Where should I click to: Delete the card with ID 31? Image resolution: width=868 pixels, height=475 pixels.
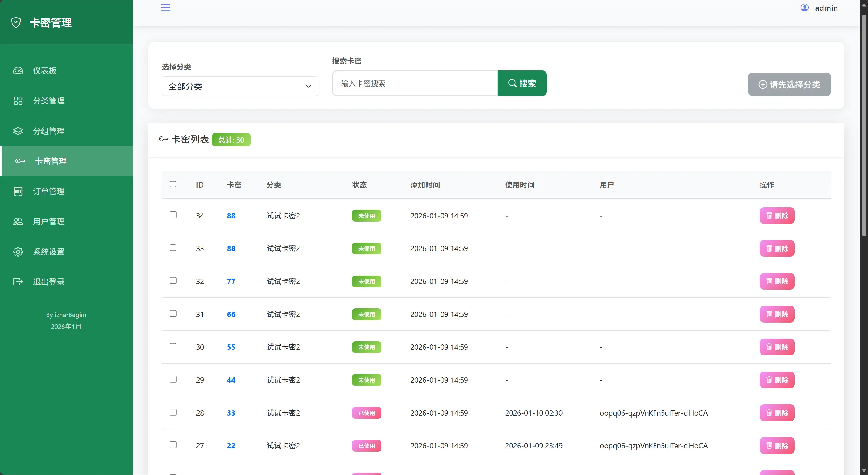click(x=777, y=314)
